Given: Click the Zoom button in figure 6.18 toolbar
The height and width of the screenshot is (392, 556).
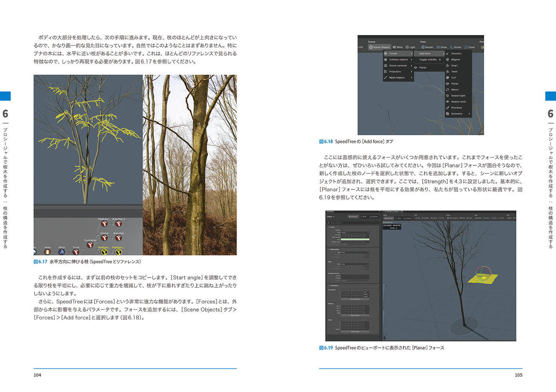Looking at the screenshot, I should point(470,47).
